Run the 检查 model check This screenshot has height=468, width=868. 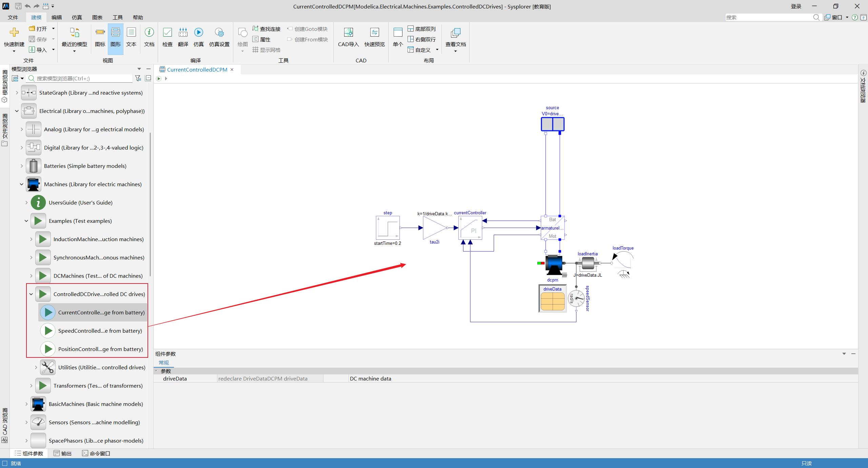pos(167,32)
